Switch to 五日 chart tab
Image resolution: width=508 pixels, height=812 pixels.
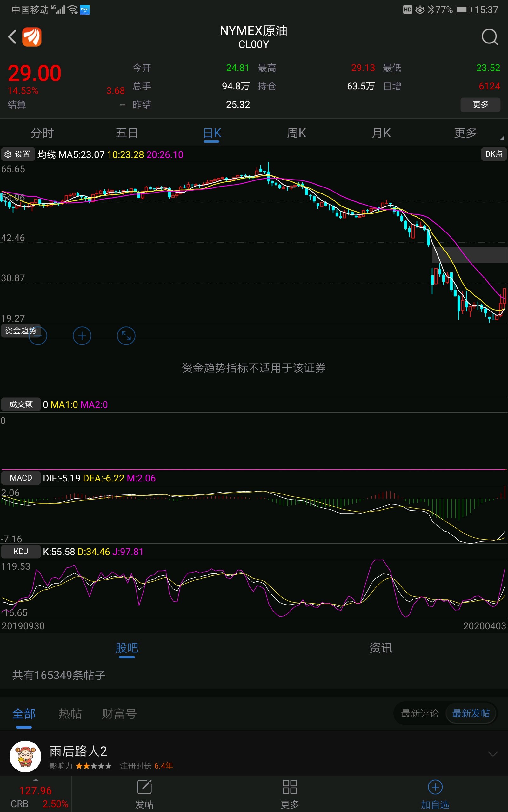coord(127,133)
